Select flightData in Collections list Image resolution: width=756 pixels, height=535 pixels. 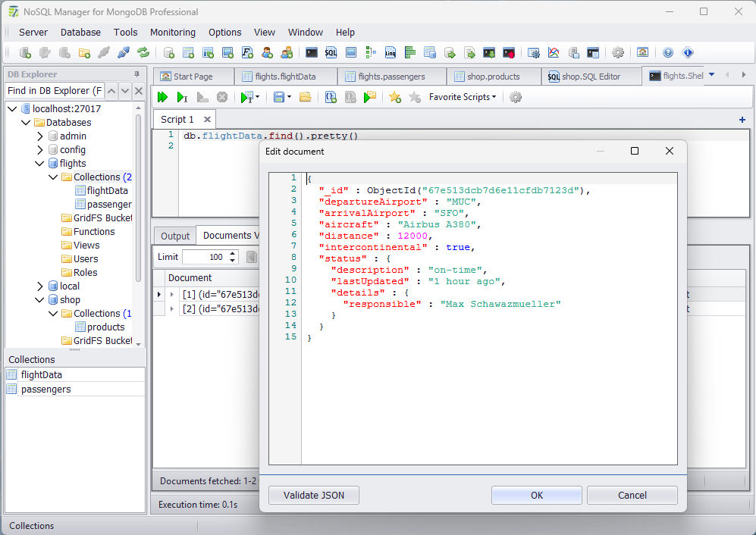pos(75,375)
